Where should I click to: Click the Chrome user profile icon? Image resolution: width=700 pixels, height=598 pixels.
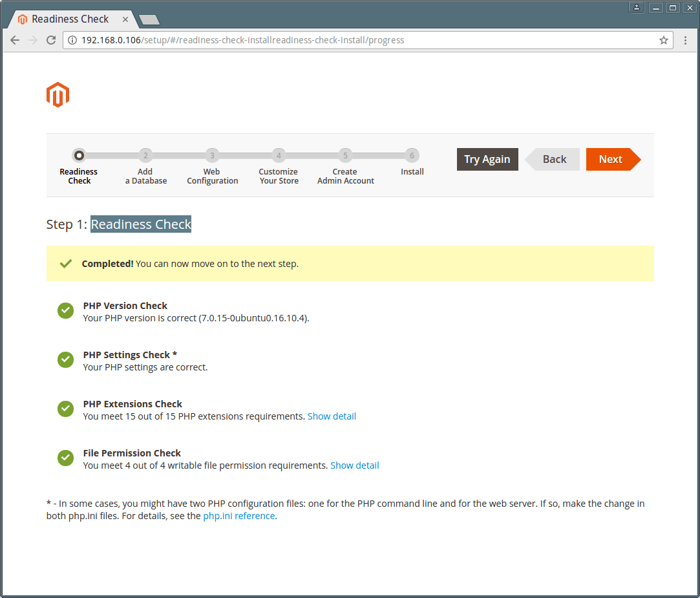[x=637, y=8]
